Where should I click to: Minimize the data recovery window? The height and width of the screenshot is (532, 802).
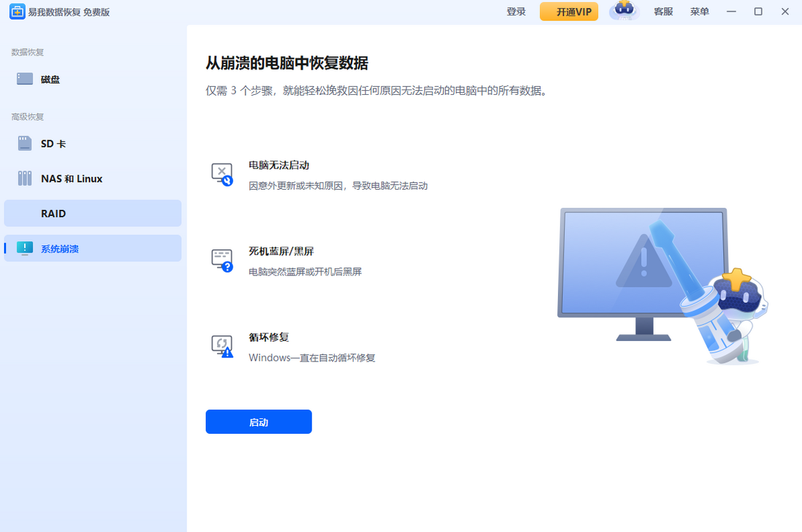(x=731, y=11)
